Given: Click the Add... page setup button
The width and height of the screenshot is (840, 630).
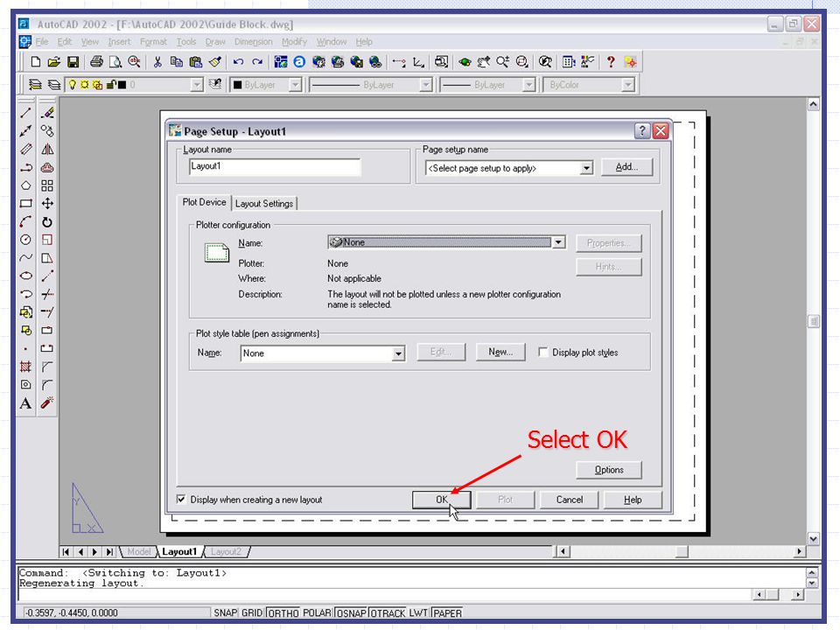Looking at the screenshot, I should [626, 167].
